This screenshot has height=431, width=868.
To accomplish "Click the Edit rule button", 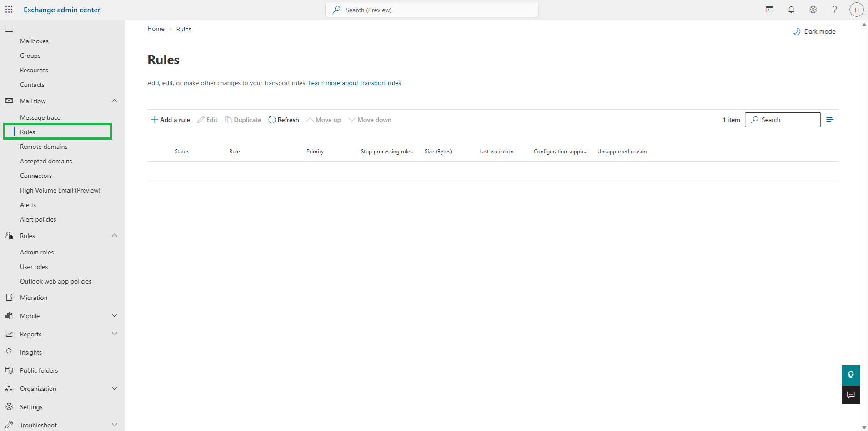I will [207, 120].
